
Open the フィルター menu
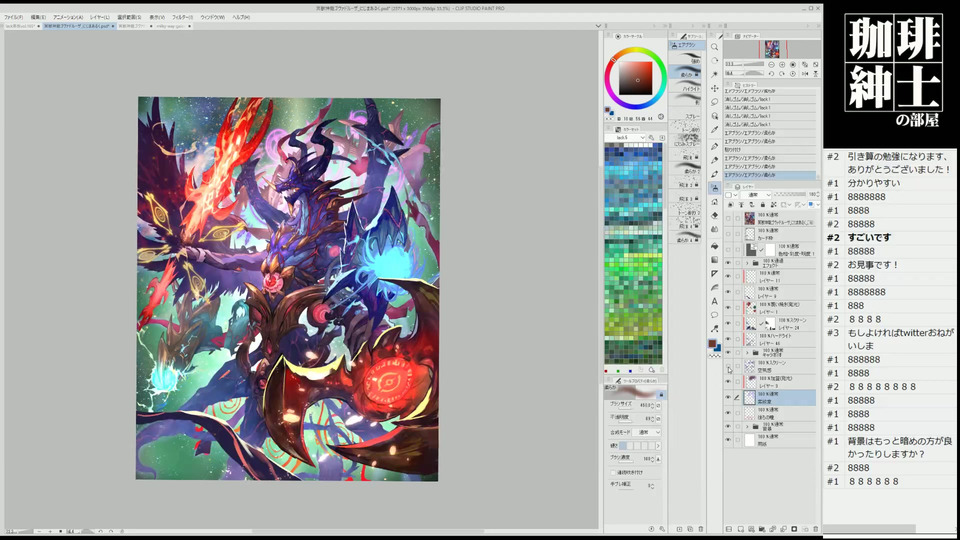[182, 17]
